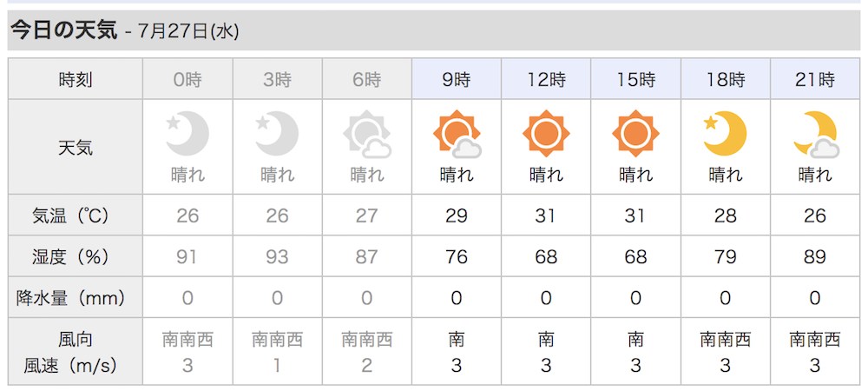Click the orange sun icon at 15時
The width and height of the screenshot is (868, 391).
pyautogui.click(x=635, y=134)
